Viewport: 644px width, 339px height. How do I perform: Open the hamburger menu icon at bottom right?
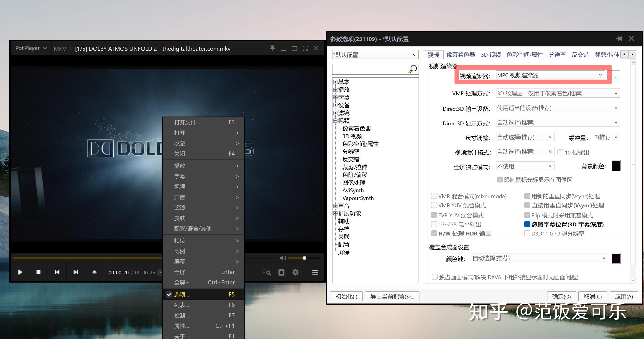[x=315, y=272]
